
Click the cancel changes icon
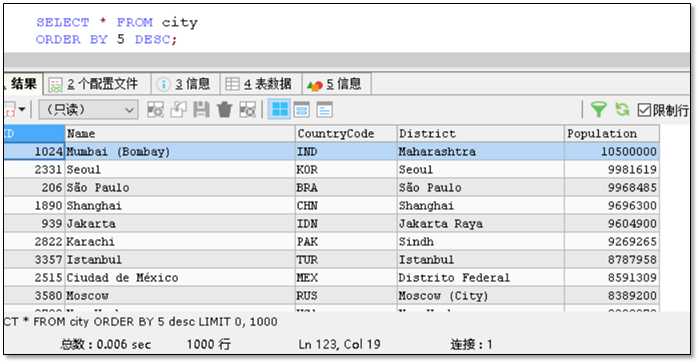tap(247, 109)
